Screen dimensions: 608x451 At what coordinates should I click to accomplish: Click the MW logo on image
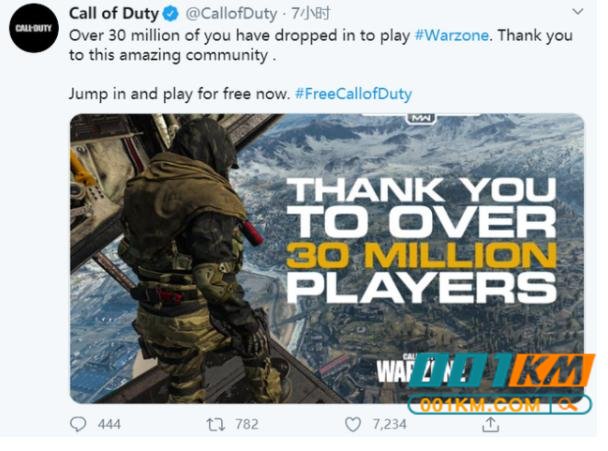click(x=421, y=118)
